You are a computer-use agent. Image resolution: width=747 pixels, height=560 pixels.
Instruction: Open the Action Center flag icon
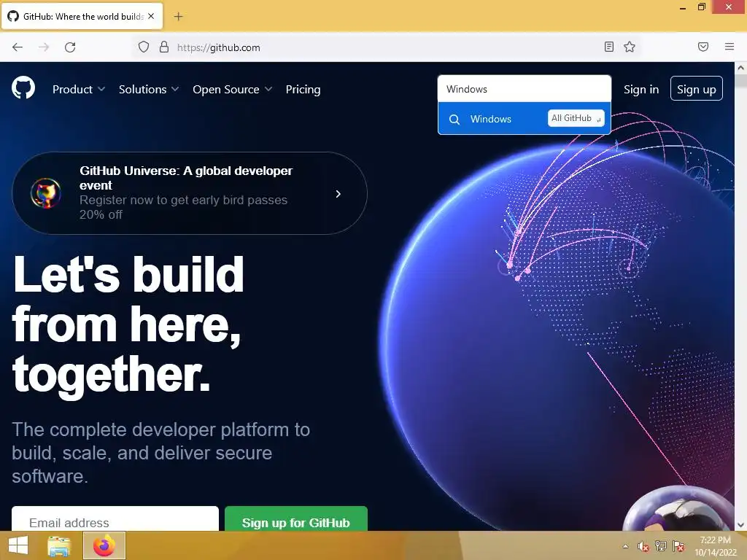pyautogui.click(x=678, y=546)
